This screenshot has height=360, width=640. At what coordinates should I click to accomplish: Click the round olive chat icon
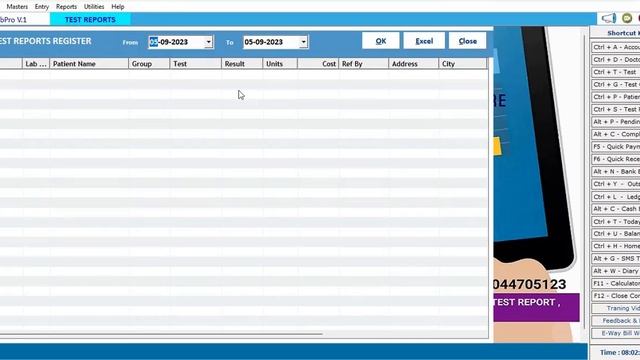coord(627,18)
